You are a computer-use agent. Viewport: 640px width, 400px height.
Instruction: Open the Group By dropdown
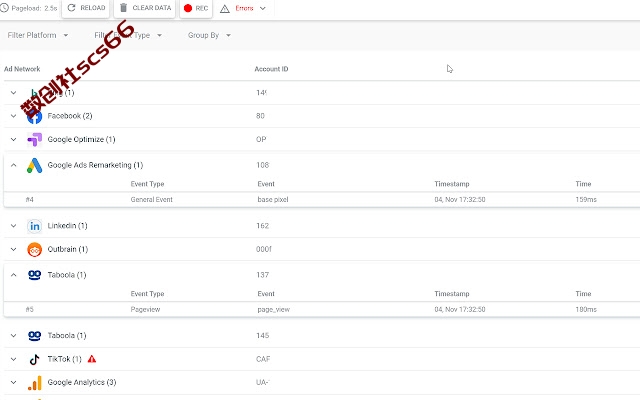pyautogui.click(x=209, y=35)
